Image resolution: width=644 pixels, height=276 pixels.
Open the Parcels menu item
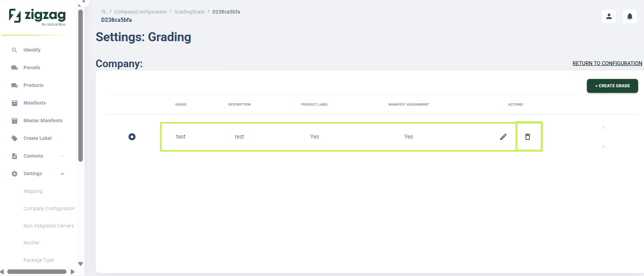[32, 68]
